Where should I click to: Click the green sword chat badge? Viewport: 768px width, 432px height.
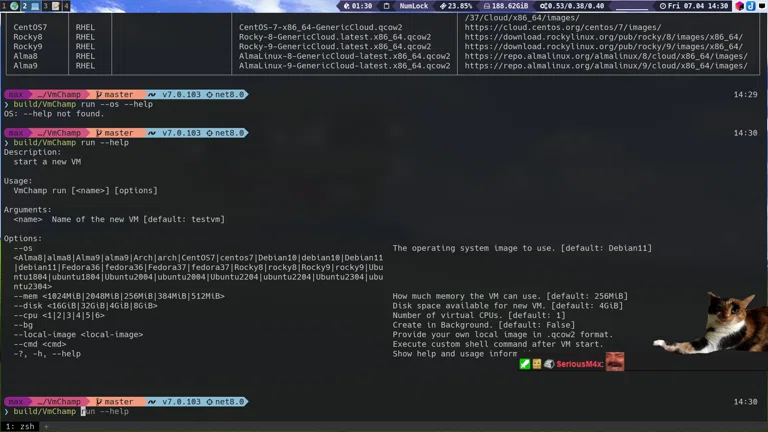[525, 364]
